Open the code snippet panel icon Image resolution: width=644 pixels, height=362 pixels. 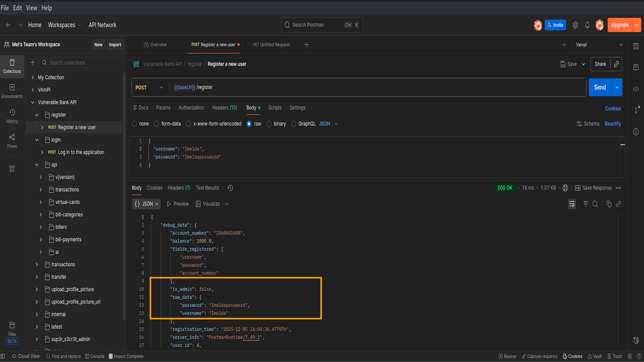tap(636, 89)
